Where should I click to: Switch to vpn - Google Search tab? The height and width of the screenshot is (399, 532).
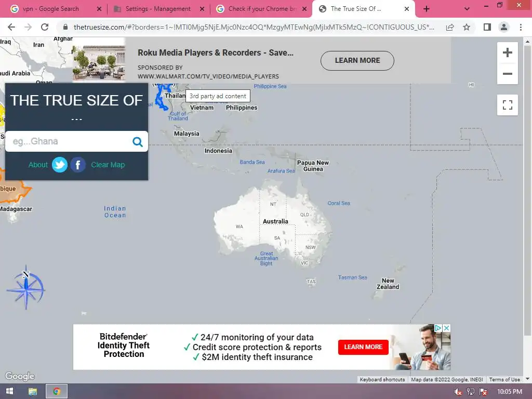coord(51,9)
